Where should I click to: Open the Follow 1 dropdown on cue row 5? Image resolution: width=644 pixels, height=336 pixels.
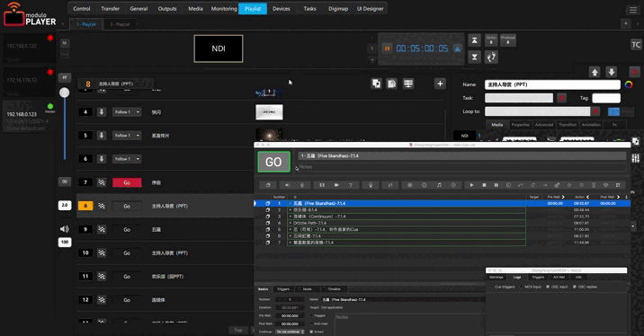click(x=127, y=136)
